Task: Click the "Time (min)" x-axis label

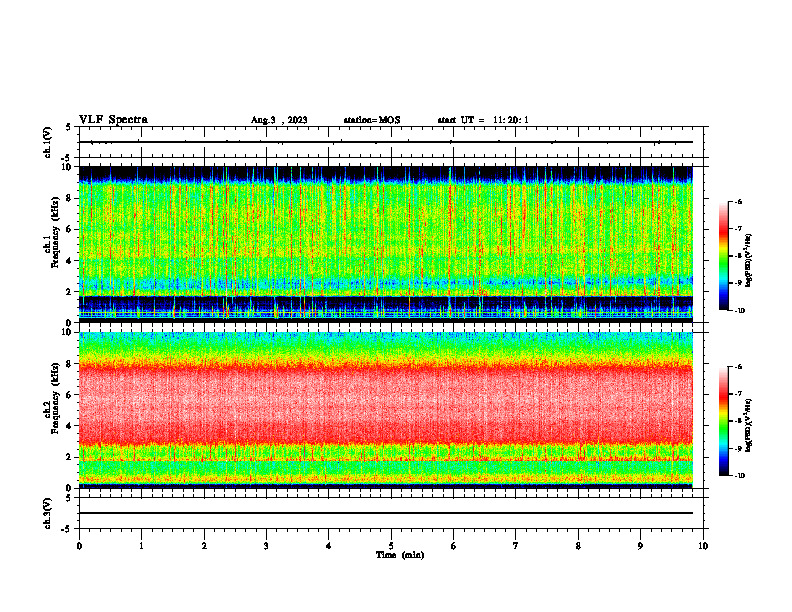Action: tap(400, 555)
